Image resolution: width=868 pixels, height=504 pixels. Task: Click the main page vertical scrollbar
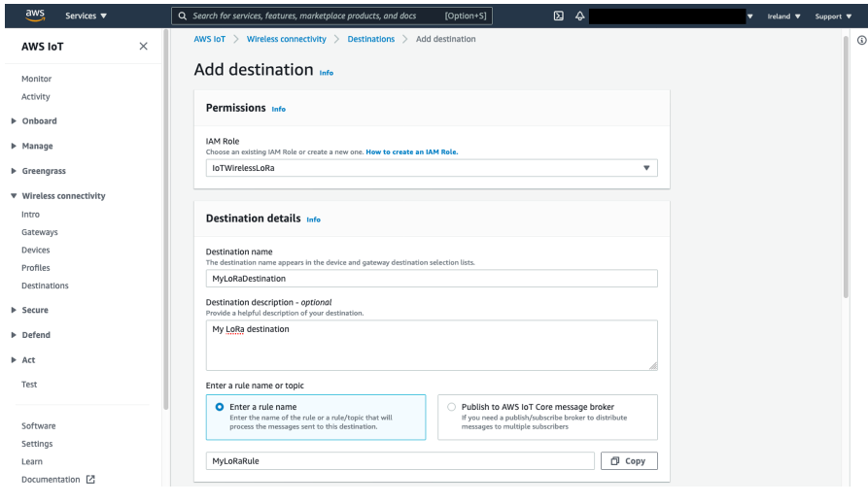(846, 166)
